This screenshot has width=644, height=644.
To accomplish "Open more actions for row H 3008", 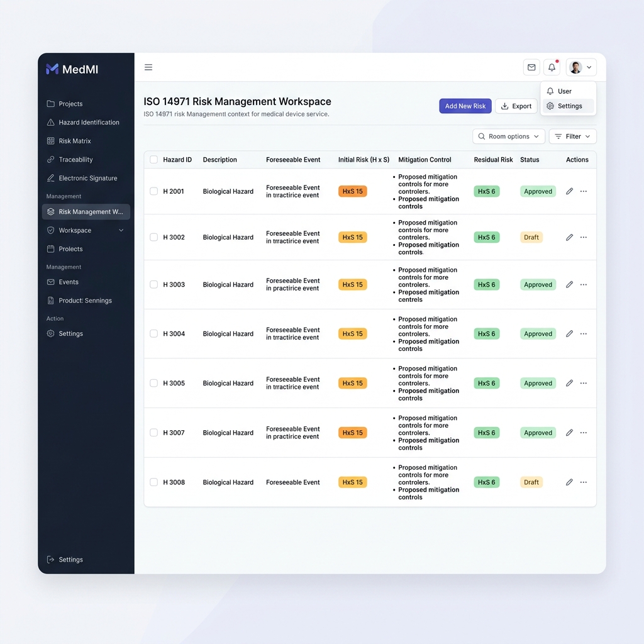I will tap(584, 482).
